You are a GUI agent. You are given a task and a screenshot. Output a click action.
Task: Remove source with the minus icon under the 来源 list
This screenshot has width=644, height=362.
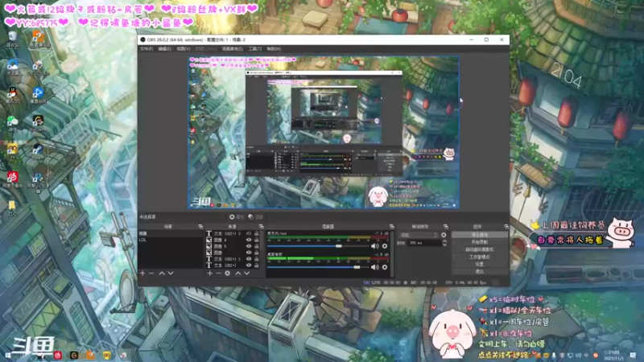click(218, 273)
